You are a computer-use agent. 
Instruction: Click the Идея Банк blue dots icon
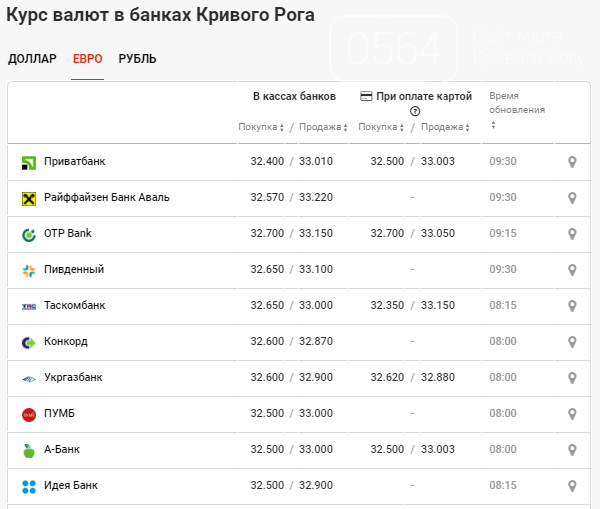(29, 487)
